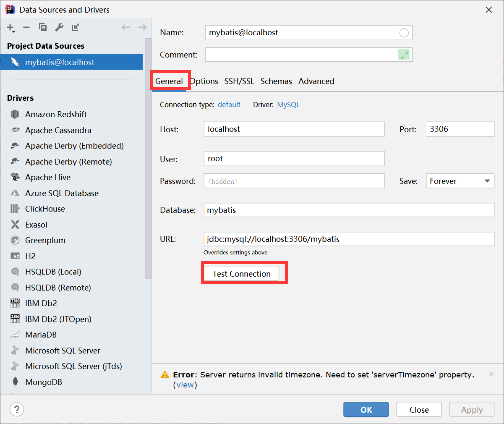
Task: Select the Apache Hive driver row
Action: coord(72,177)
